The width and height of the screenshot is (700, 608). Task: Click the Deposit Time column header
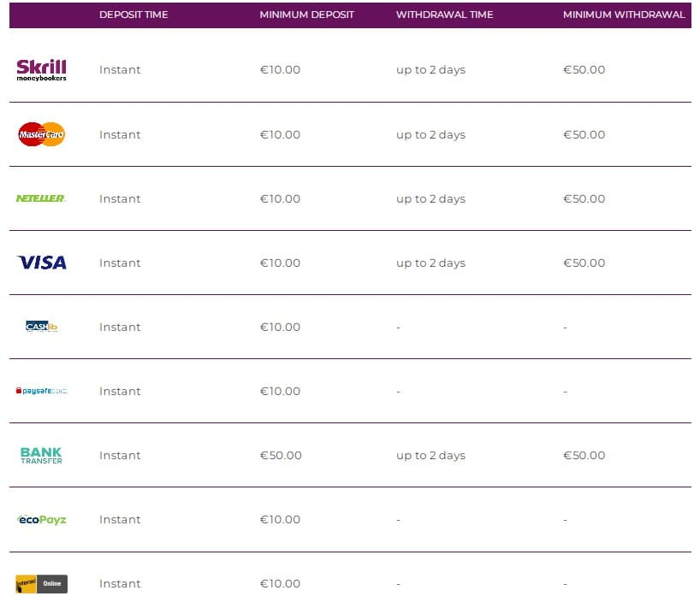coord(133,15)
